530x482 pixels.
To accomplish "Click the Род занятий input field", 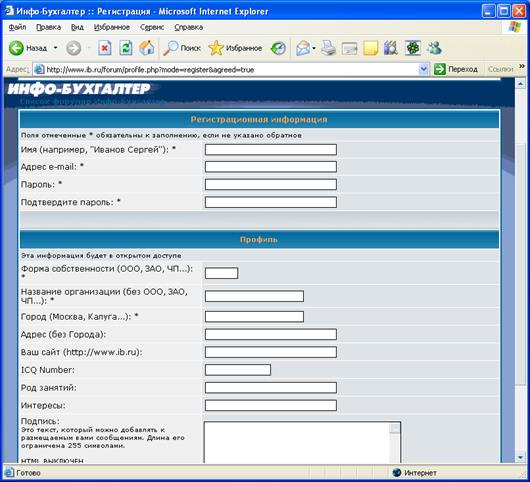I will (271, 388).
